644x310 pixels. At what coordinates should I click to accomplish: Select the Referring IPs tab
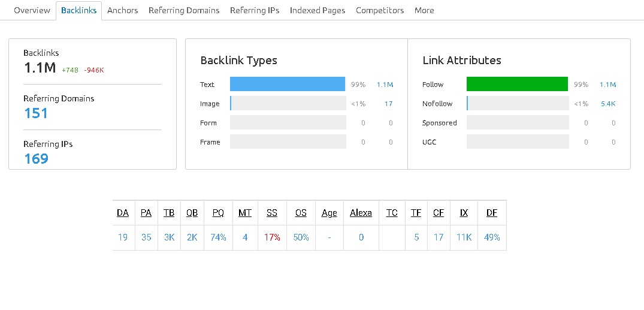[x=255, y=10]
